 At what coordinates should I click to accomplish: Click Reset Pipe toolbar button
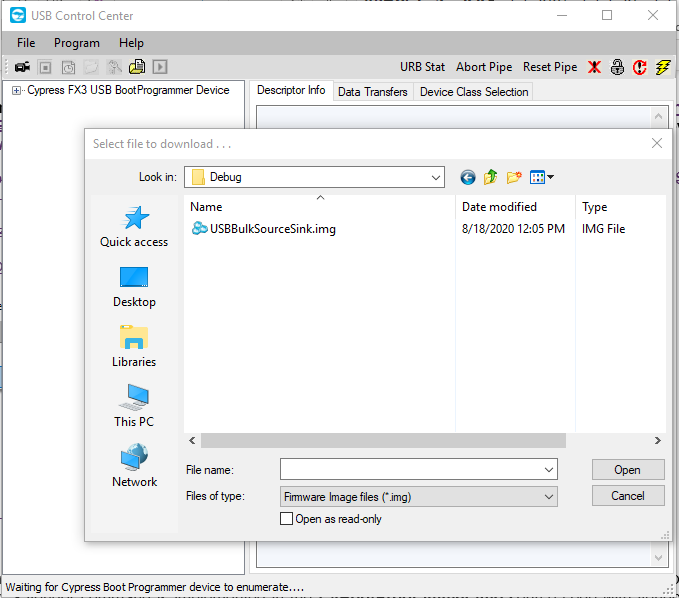[550, 67]
